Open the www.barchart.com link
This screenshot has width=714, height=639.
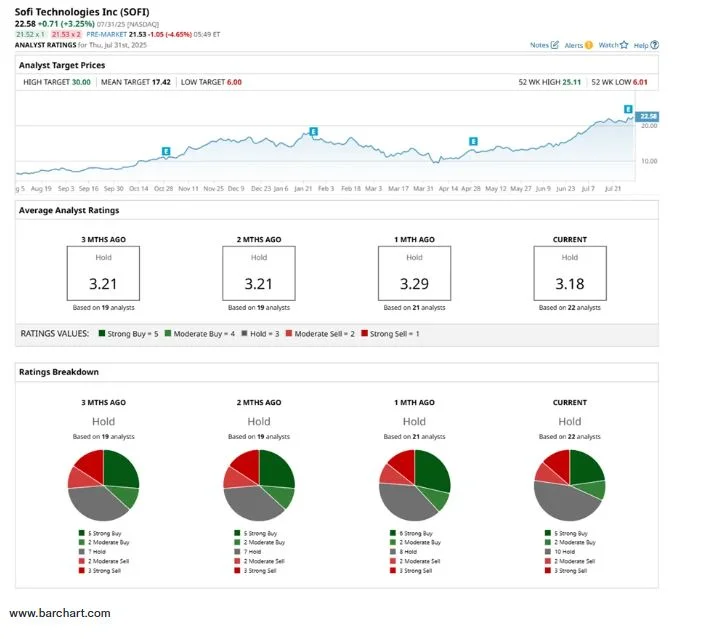60,613
